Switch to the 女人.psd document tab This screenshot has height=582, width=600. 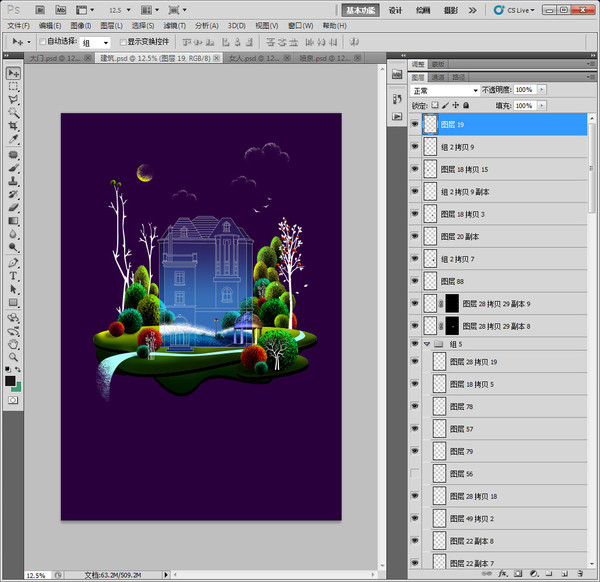258,58
